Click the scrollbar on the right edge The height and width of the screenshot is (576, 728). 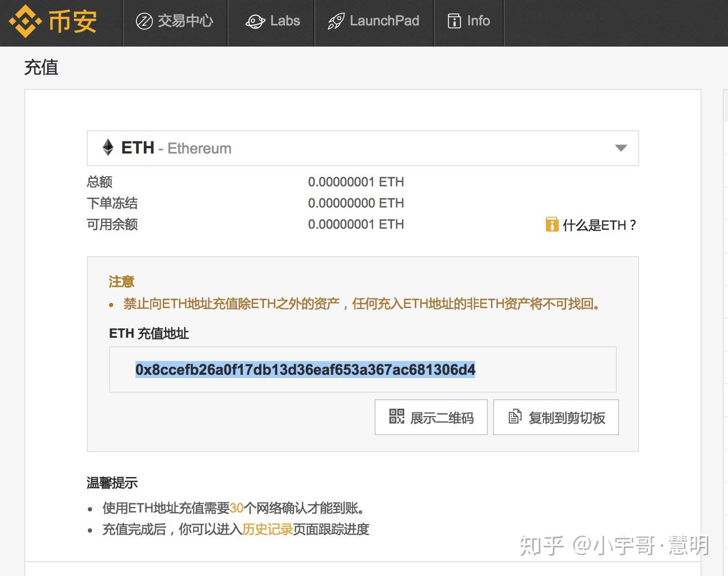pyautogui.click(x=726, y=106)
